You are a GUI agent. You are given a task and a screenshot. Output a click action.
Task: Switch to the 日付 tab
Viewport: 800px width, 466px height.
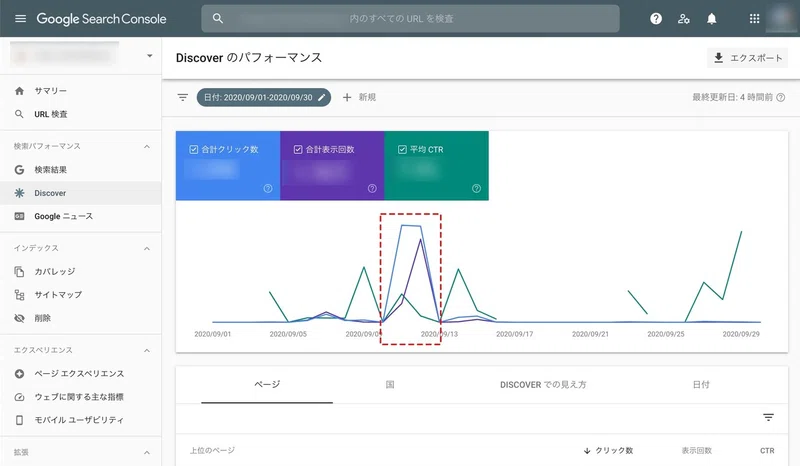(x=701, y=384)
